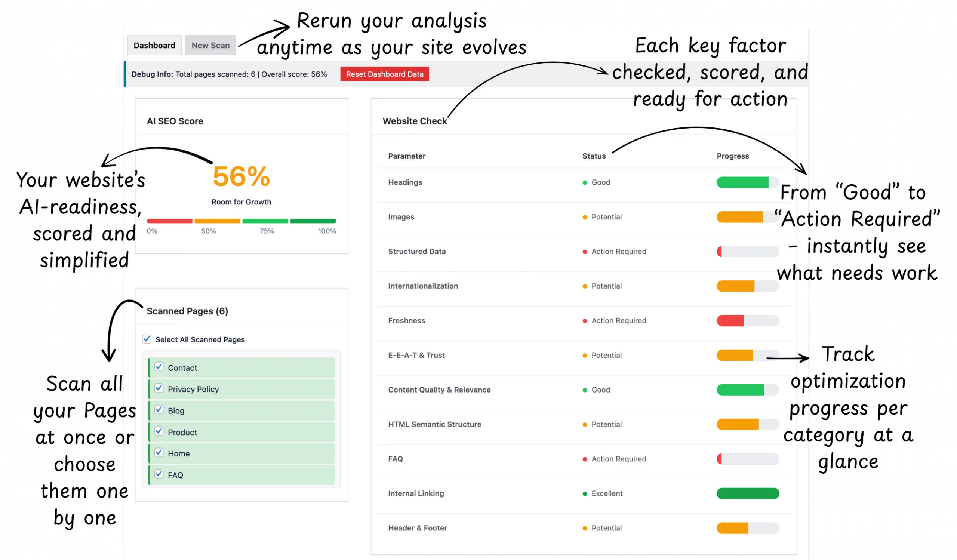Uncheck the Product page checkbox

[159, 431]
